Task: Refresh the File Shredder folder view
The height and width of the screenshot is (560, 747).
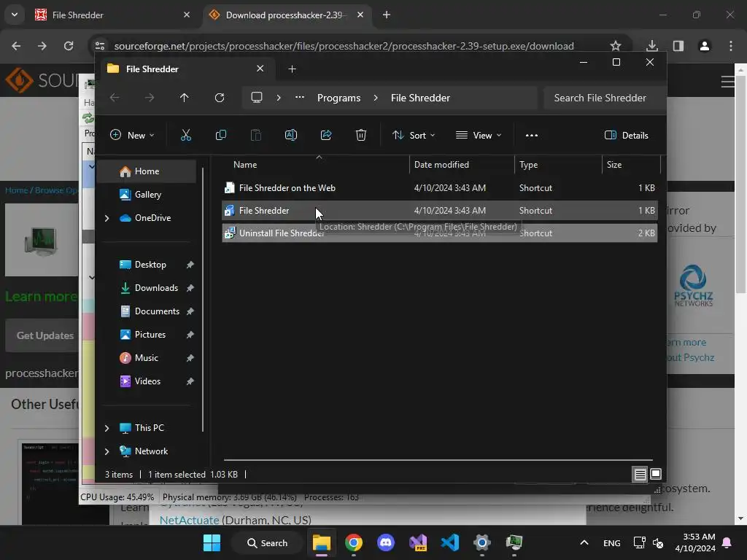Action: click(x=219, y=98)
